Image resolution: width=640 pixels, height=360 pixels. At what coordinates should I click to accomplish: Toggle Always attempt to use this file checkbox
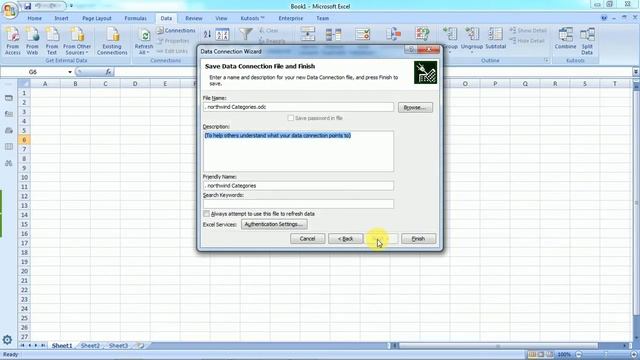[207, 214]
